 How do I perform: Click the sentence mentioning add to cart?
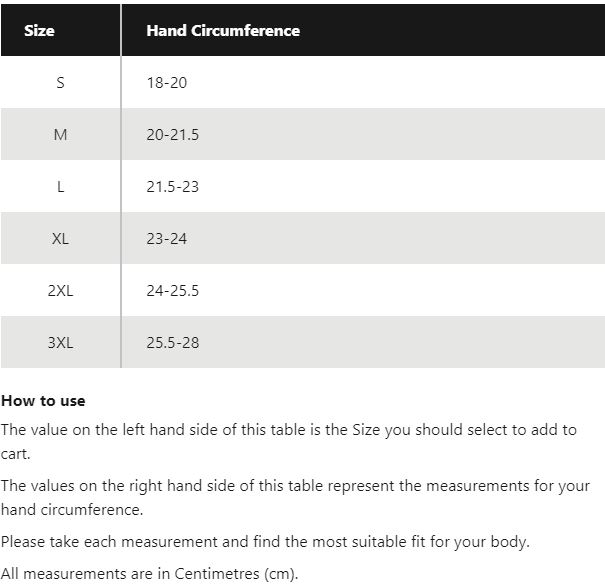coord(289,442)
